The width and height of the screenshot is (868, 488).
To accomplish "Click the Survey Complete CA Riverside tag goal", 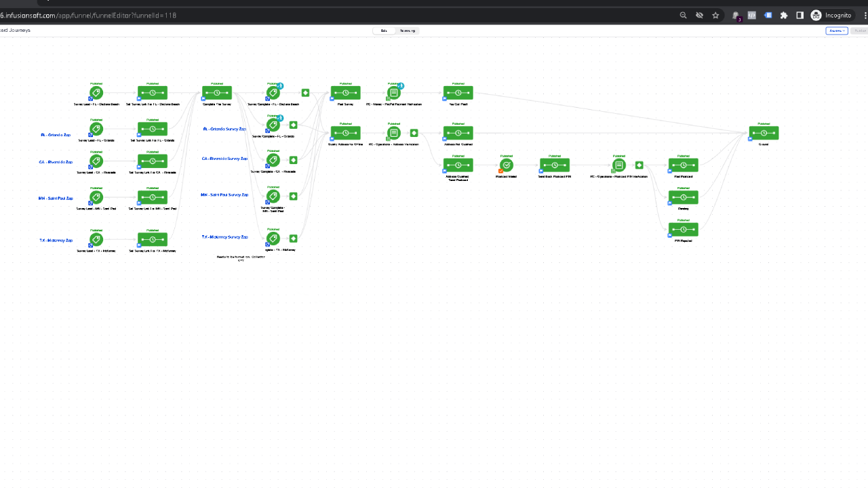I will [273, 161].
